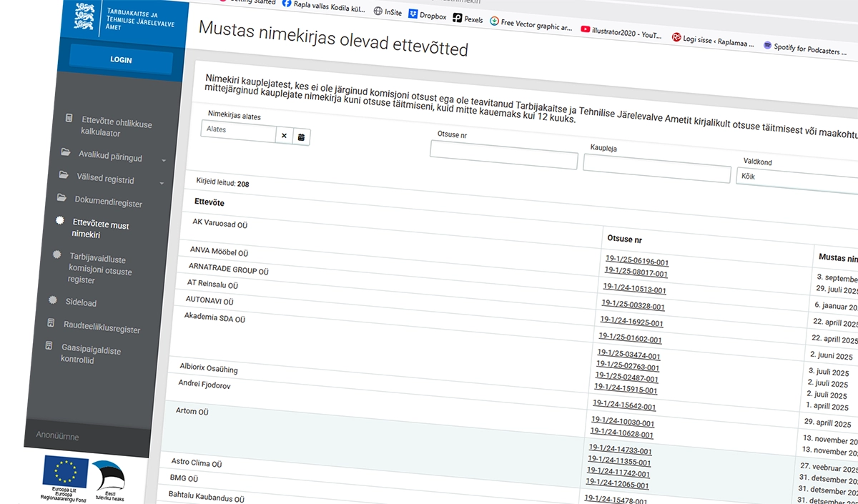Expand the Avalikud päringud submenu
This screenshot has width=858, height=504.
pos(164,160)
